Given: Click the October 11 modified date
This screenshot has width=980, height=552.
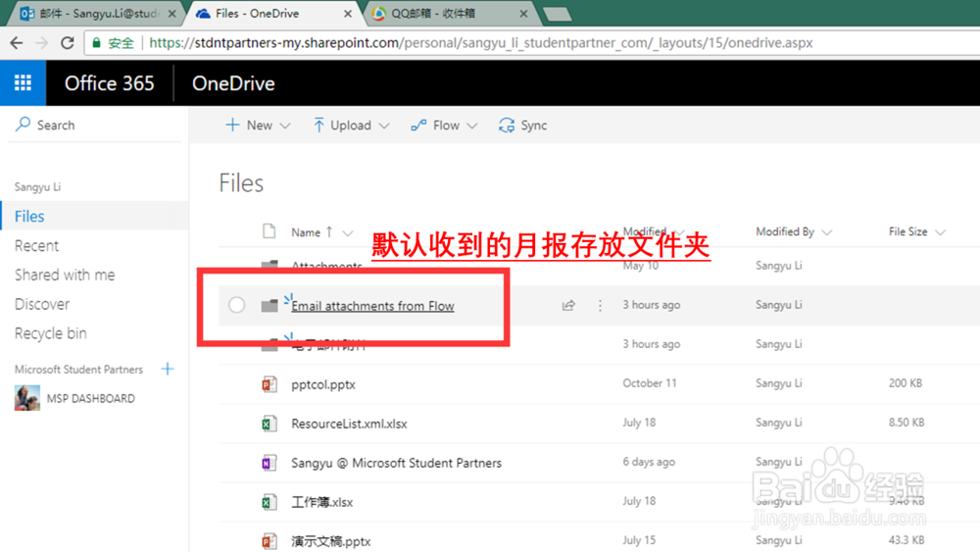Looking at the screenshot, I should point(650,383).
